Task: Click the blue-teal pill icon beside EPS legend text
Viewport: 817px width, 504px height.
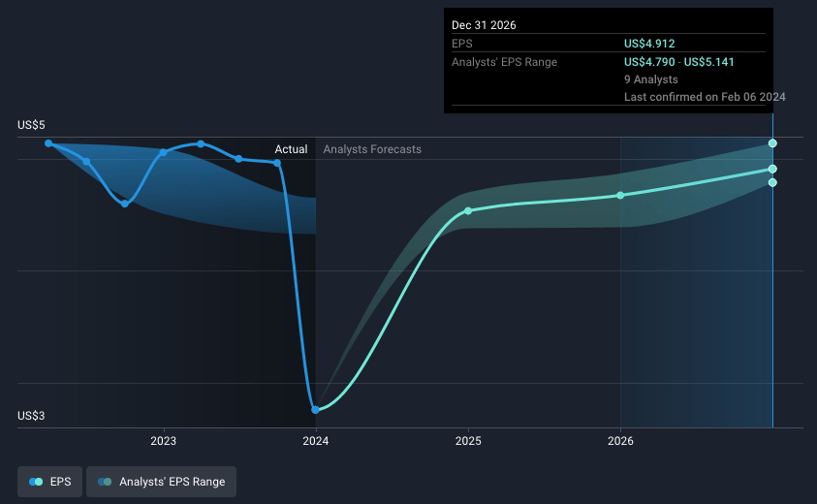Action: (x=36, y=482)
